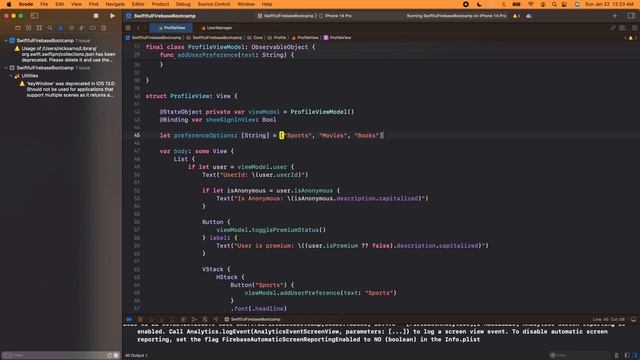Open the Breakpoint navigator icon

93,28
